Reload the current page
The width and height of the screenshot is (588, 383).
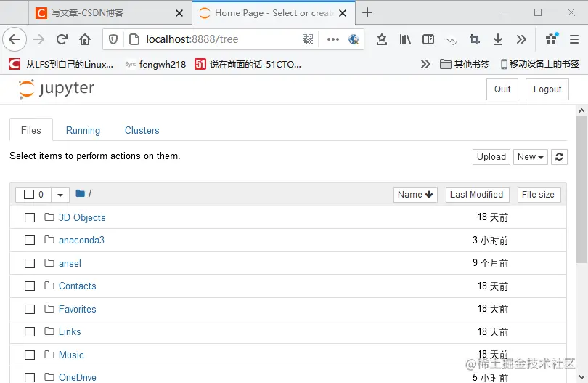pos(62,39)
